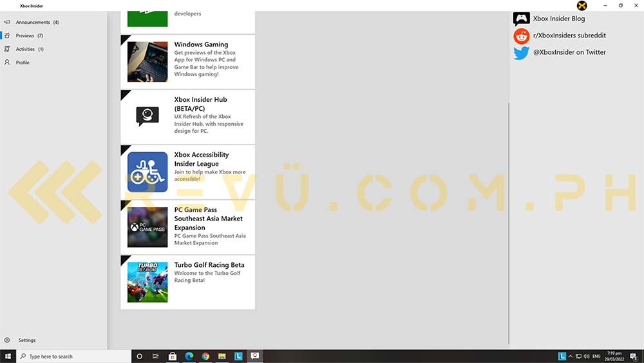Open the Windows Gaming preview thumbnail

[147, 62]
